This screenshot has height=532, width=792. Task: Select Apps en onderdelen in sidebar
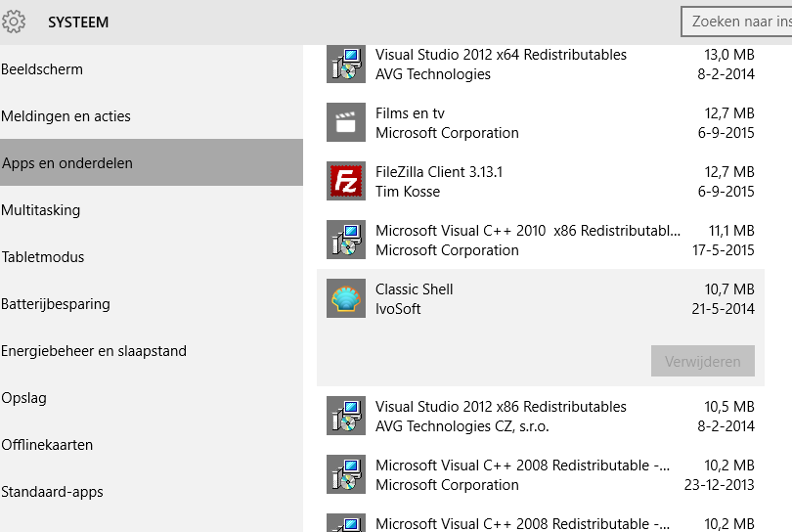tap(152, 162)
